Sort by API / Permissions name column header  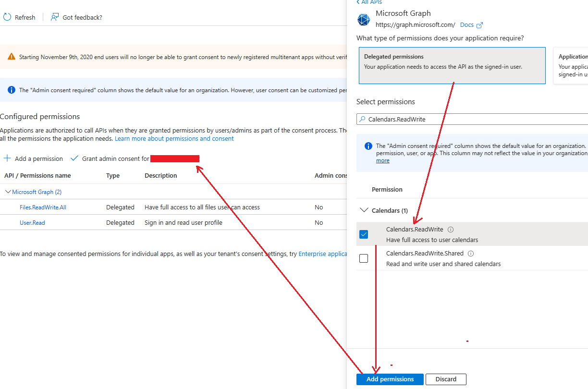click(37, 176)
